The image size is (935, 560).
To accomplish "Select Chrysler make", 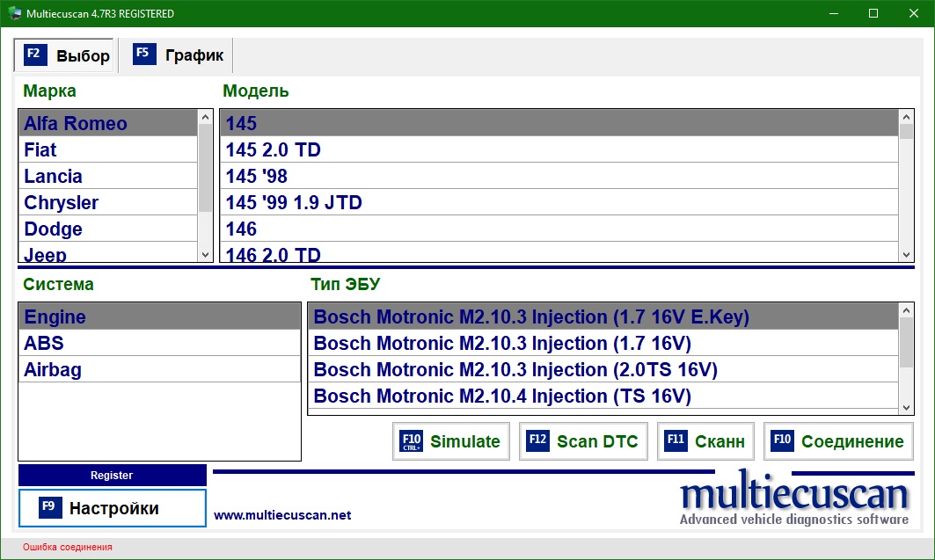I will tap(108, 202).
